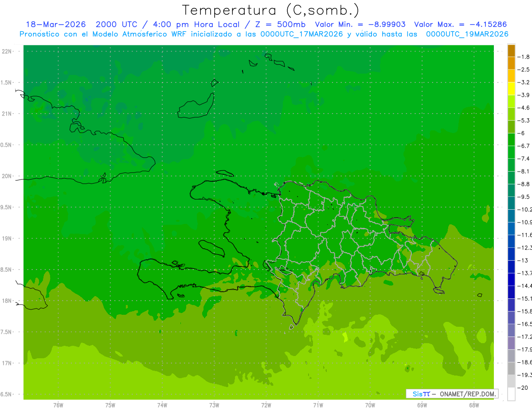532x411 pixels.
Task: Click the "68W" longitude label
Action: pos(474,405)
